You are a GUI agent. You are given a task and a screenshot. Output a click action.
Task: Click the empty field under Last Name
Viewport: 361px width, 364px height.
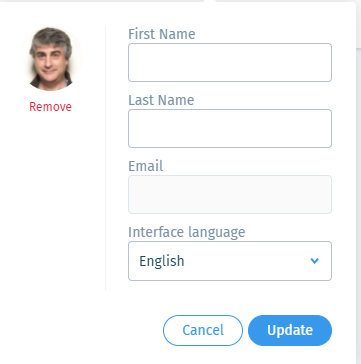tap(230, 128)
